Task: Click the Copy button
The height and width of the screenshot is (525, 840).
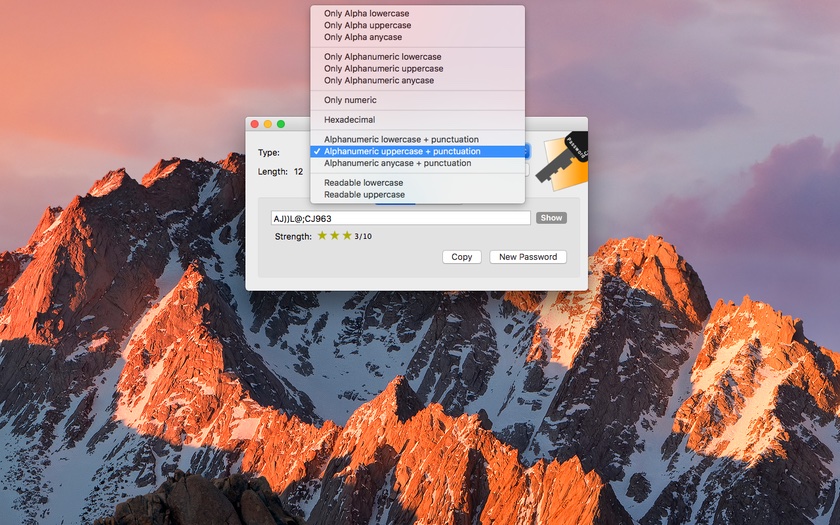Action: pyautogui.click(x=461, y=257)
